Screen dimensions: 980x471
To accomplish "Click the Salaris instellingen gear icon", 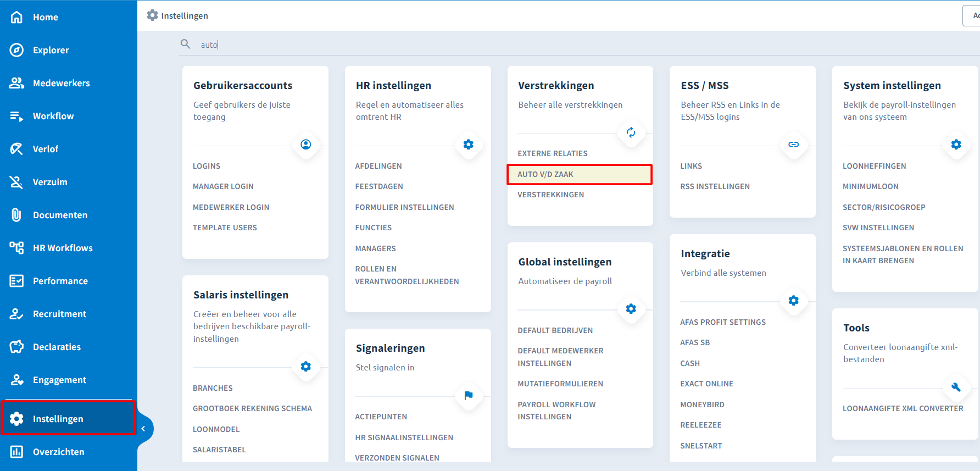I will [x=306, y=367].
